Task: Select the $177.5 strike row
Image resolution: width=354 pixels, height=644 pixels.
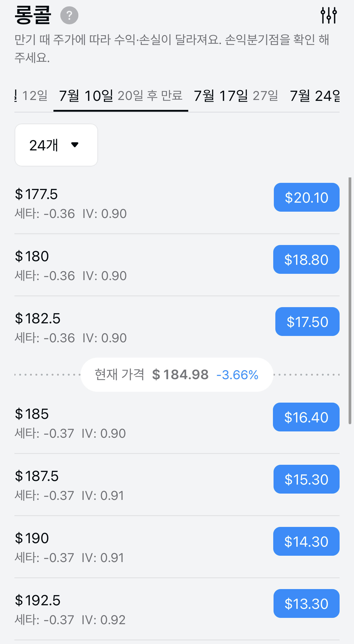Action: (x=177, y=203)
